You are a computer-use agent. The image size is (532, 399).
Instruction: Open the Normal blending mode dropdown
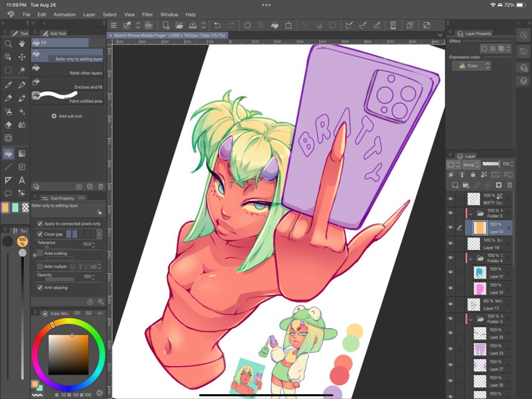coord(471,164)
